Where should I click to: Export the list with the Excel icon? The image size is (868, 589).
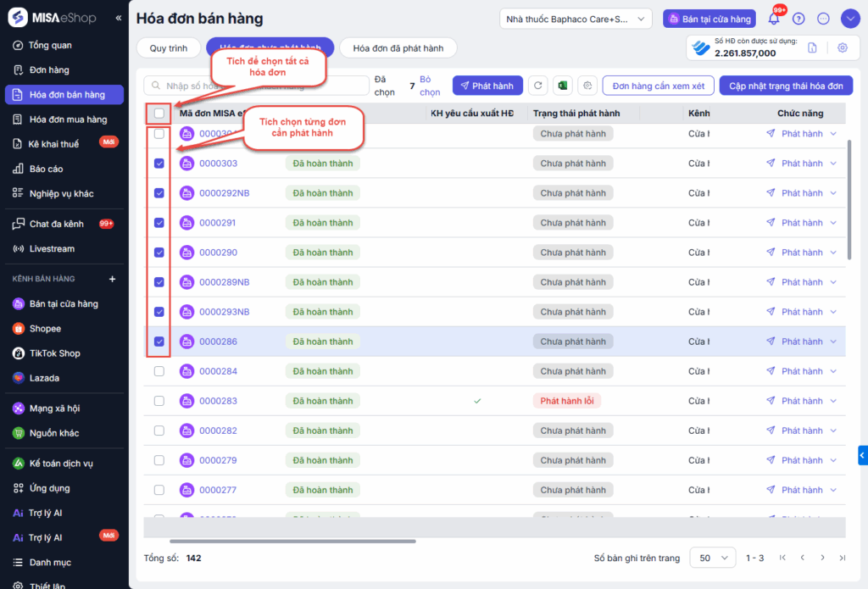coord(563,86)
